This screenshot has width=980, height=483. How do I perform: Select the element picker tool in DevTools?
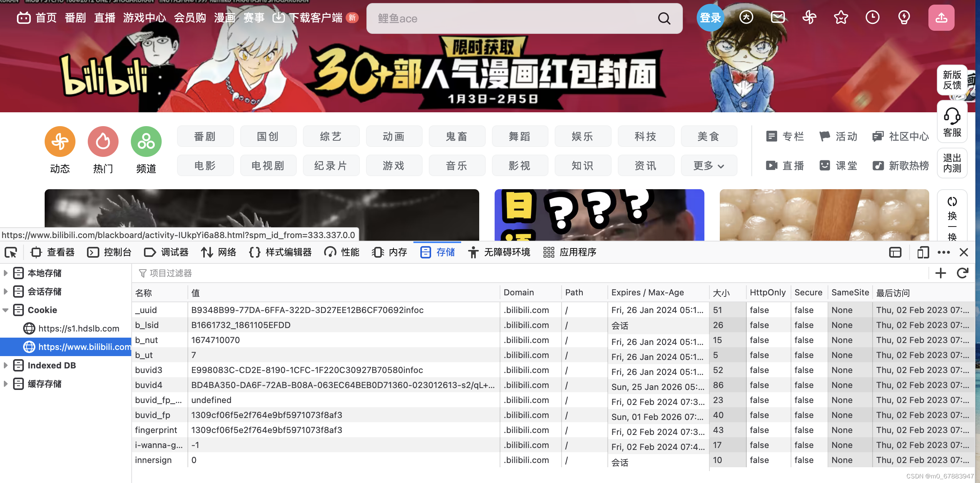(x=11, y=252)
